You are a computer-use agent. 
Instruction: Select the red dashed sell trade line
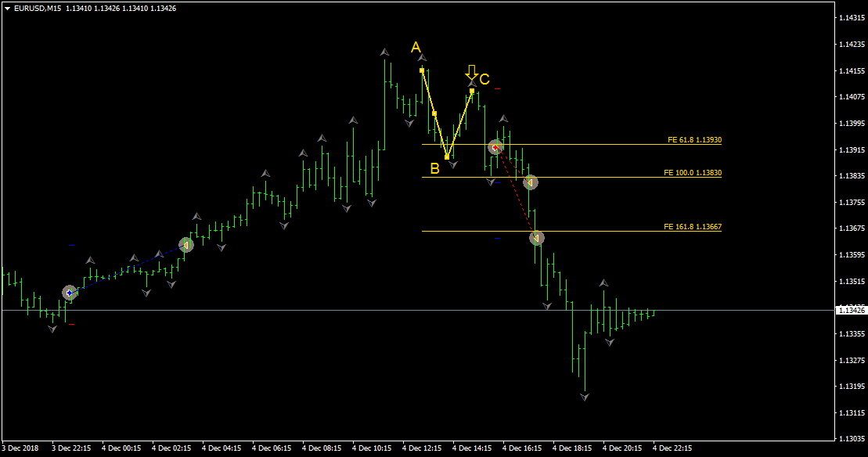(516, 193)
